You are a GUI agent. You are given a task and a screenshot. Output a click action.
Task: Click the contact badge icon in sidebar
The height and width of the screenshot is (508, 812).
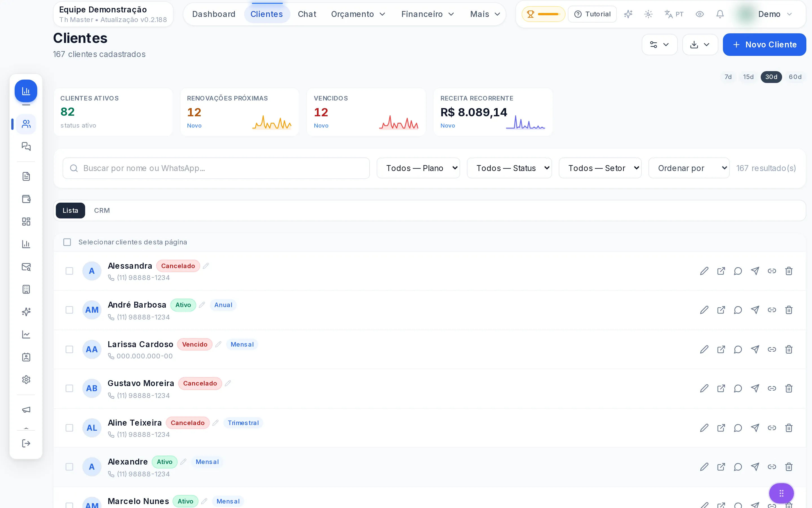[x=26, y=357]
